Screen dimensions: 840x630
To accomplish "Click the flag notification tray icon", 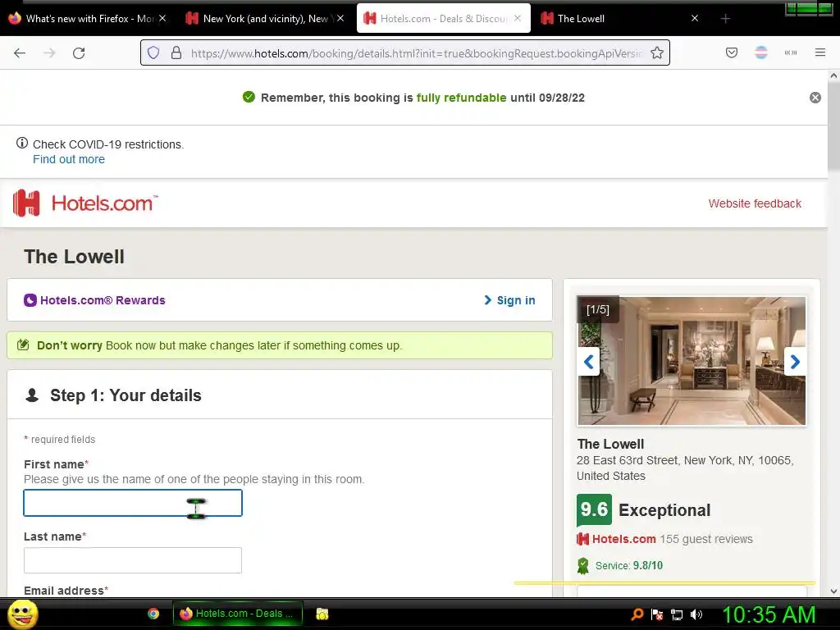I will click(x=657, y=614).
